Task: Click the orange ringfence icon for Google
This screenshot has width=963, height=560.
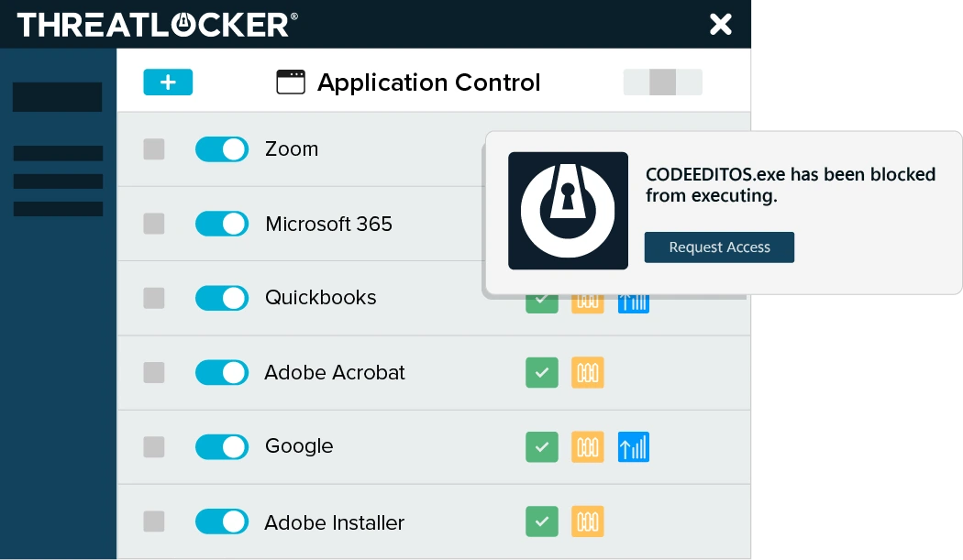Action: click(x=588, y=447)
